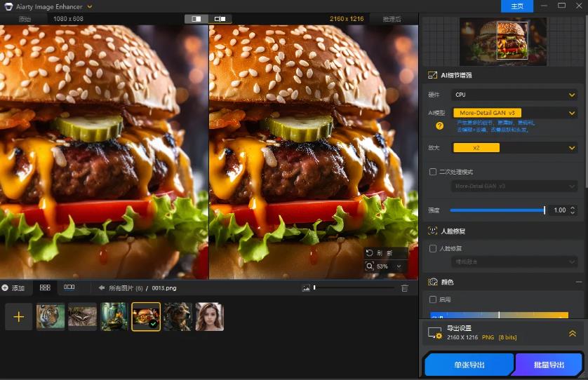Click the 0013.png filename text
The image size is (588, 380).
coord(164,288)
